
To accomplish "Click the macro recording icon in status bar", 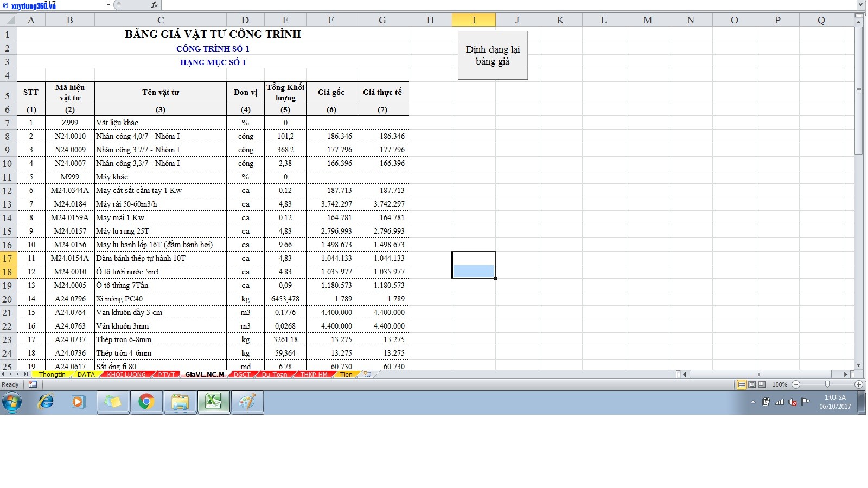I will 33,384.
